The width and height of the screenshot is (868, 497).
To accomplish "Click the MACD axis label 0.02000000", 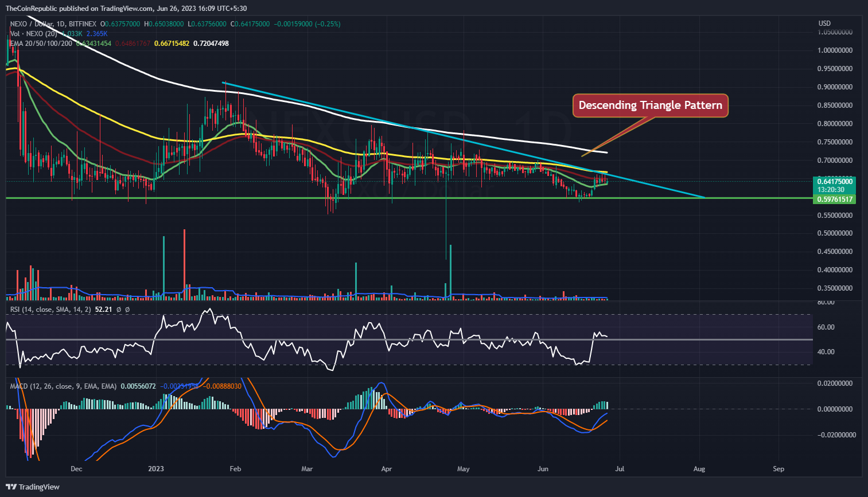I will click(835, 383).
